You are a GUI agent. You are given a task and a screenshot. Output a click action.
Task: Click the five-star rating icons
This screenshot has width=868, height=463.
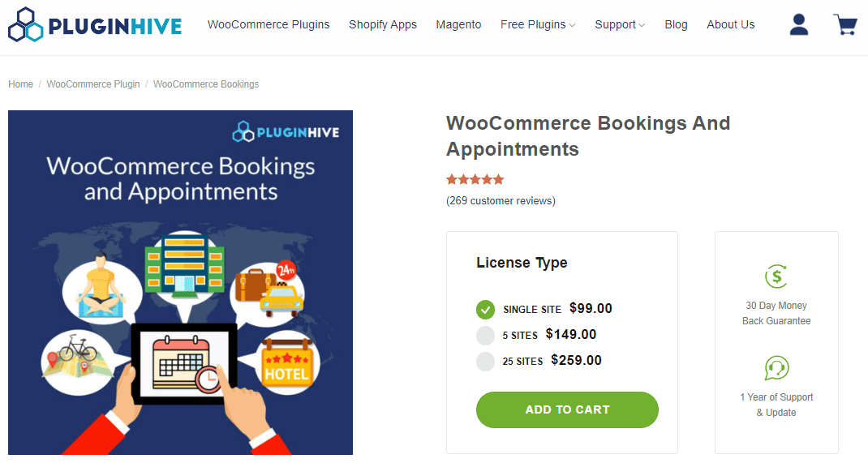point(475,179)
